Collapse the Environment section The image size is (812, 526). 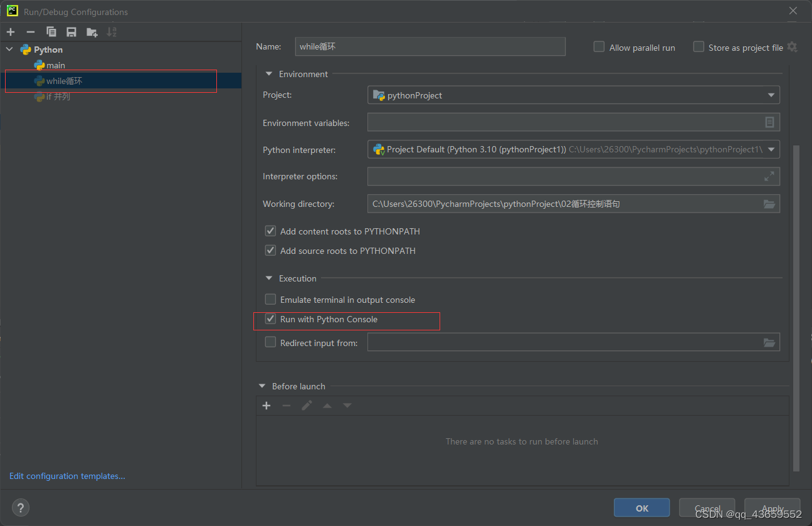pyautogui.click(x=269, y=74)
